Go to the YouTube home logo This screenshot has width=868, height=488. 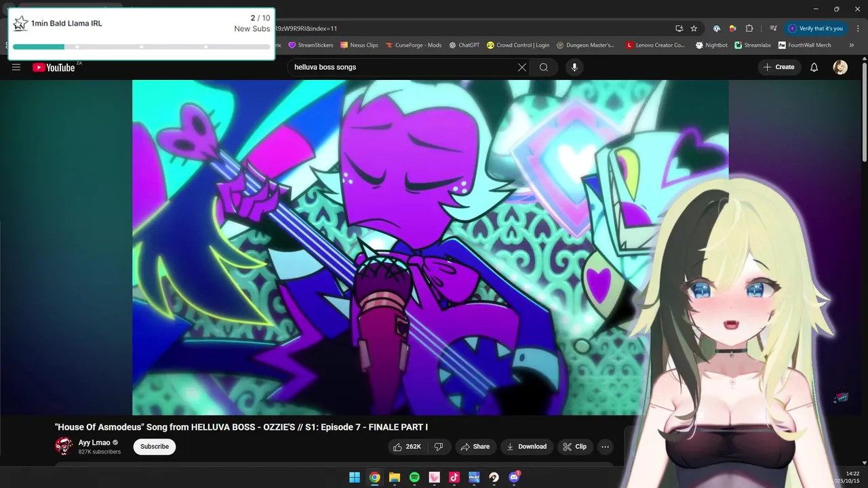pos(54,67)
